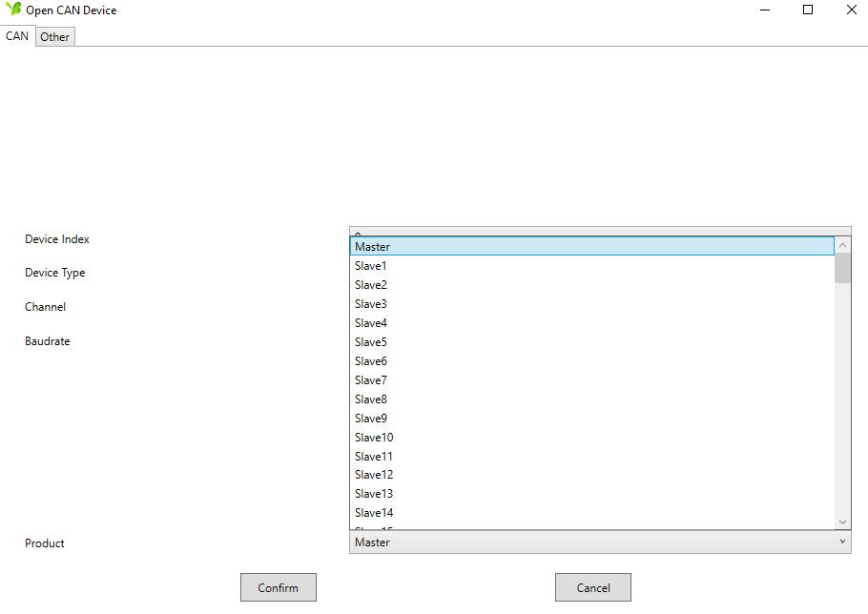This screenshot has width=868, height=614.
Task: Close the Open CAN Device window
Action: tap(852, 10)
